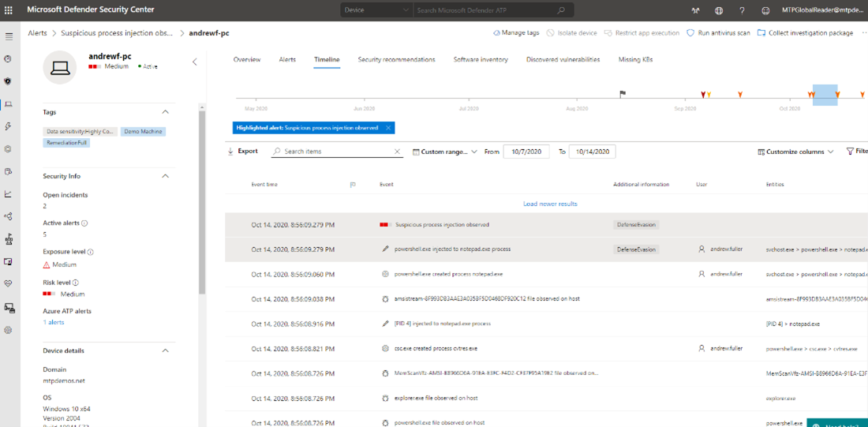The image size is (868, 427).
Task: Toggle the hamburger navigation menu
Action: click(9, 36)
